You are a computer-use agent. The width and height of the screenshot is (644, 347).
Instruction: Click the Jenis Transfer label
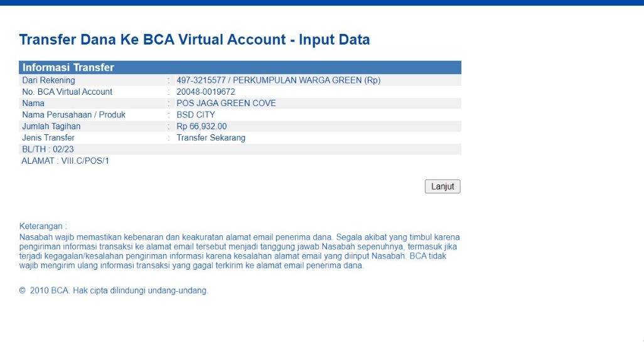[x=48, y=137]
